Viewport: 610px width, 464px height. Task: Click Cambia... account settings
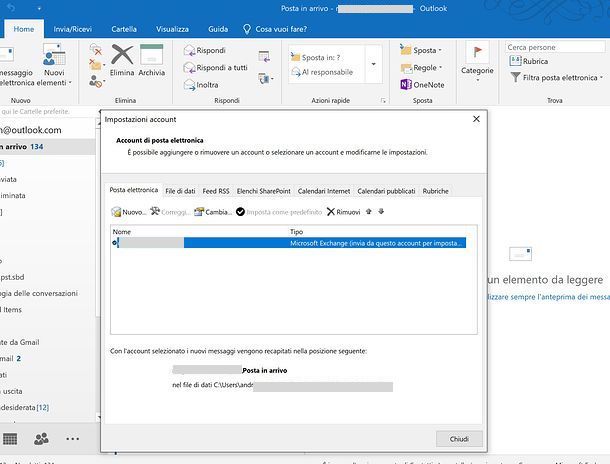213,212
